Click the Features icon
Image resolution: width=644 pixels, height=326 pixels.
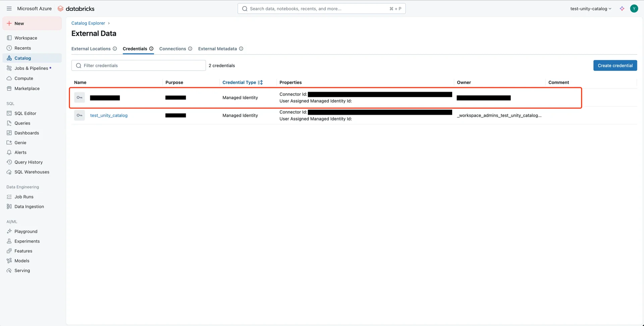point(9,251)
